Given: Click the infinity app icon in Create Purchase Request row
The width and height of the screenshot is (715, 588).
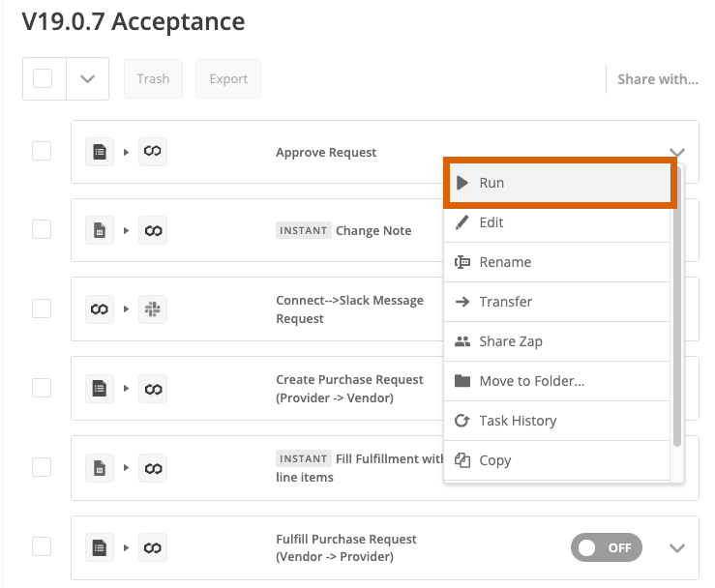Looking at the screenshot, I should [x=152, y=389].
